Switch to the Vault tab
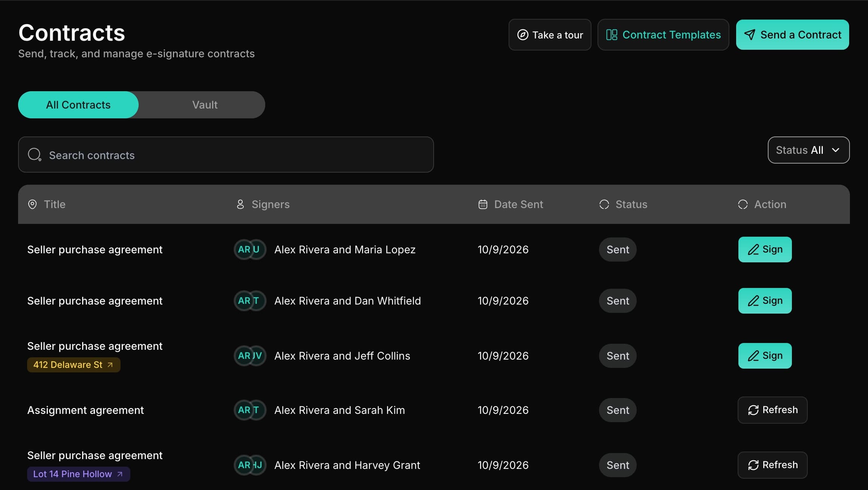This screenshot has height=490, width=868. pos(205,105)
